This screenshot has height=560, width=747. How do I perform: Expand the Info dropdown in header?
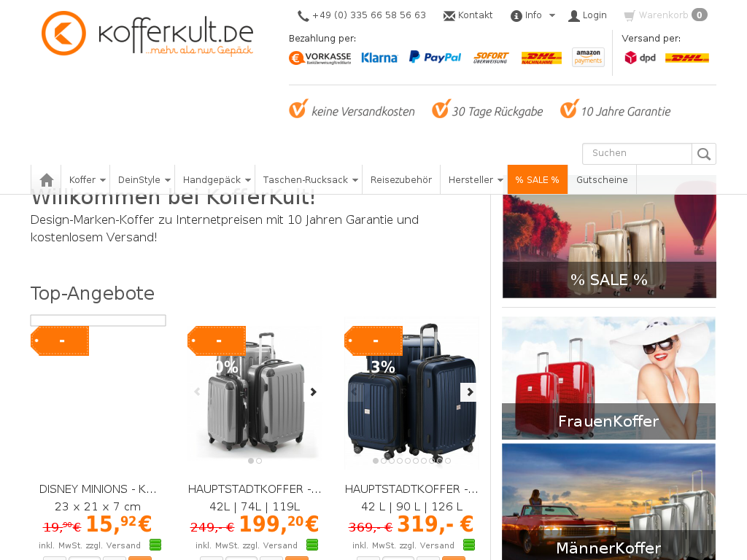[533, 15]
